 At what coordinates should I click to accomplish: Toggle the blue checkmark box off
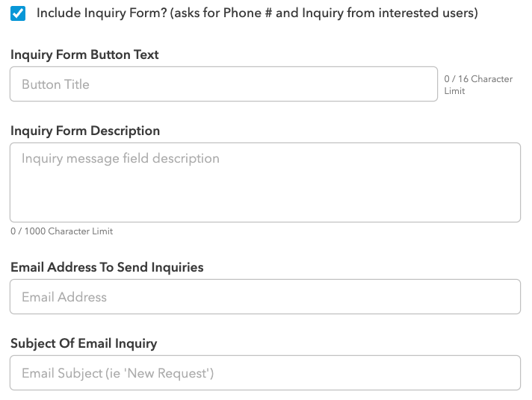click(x=19, y=13)
